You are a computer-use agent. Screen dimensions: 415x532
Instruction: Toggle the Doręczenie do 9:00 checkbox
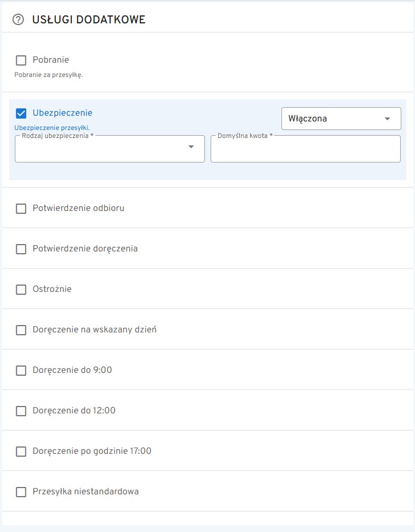pyautogui.click(x=21, y=371)
